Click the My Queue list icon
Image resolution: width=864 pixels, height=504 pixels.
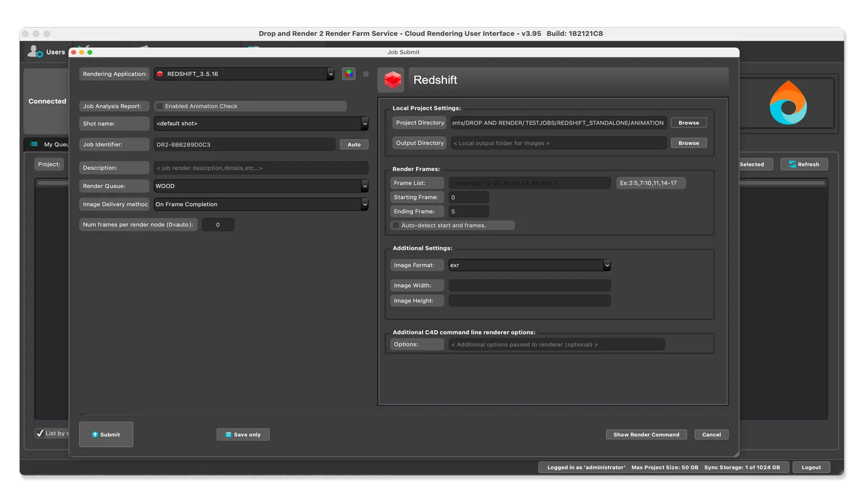(34, 144)
